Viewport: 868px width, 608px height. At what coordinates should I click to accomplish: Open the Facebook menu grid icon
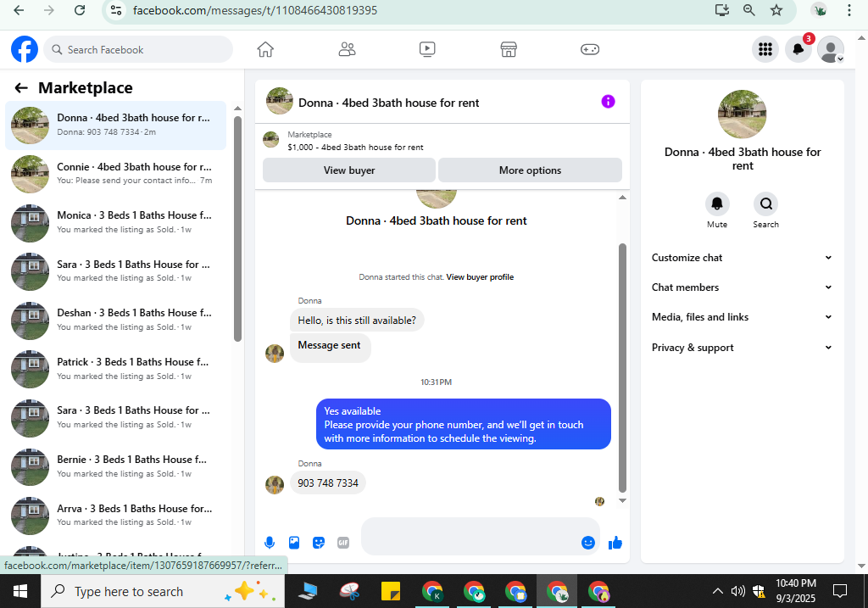(765, 49)
